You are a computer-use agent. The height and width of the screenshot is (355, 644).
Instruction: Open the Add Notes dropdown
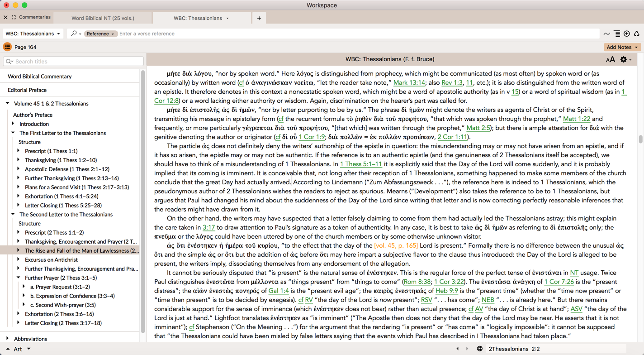pos(622,47)
